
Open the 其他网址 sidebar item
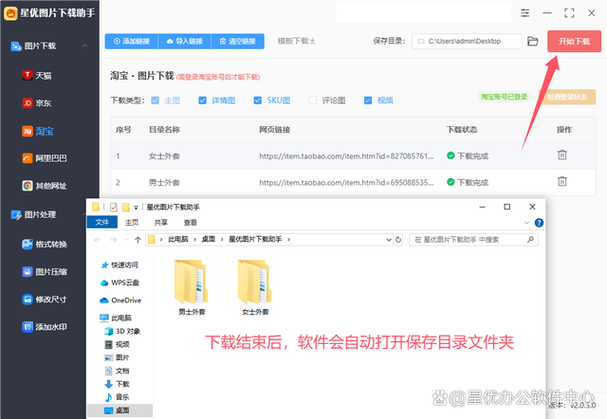coord(45,186)
